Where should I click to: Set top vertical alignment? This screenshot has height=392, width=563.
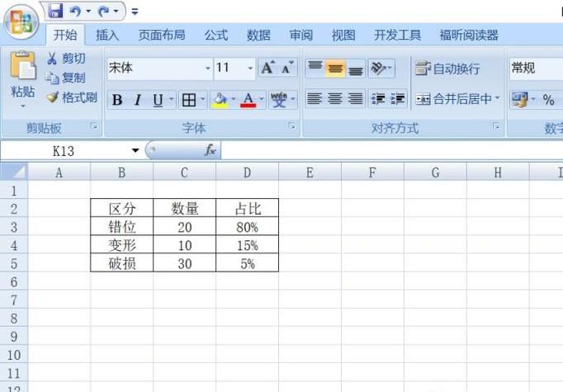point(315,68)
